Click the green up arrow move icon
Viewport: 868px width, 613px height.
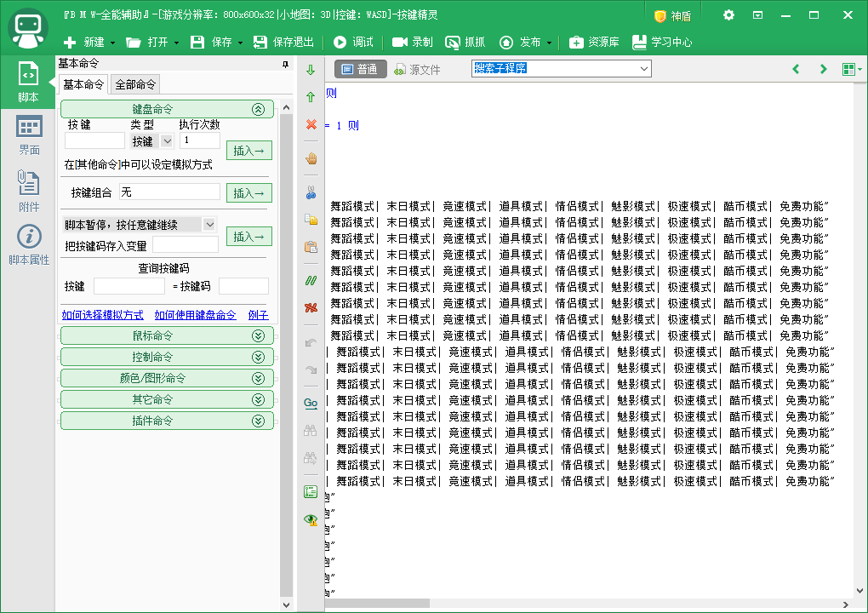click(310, 95)
